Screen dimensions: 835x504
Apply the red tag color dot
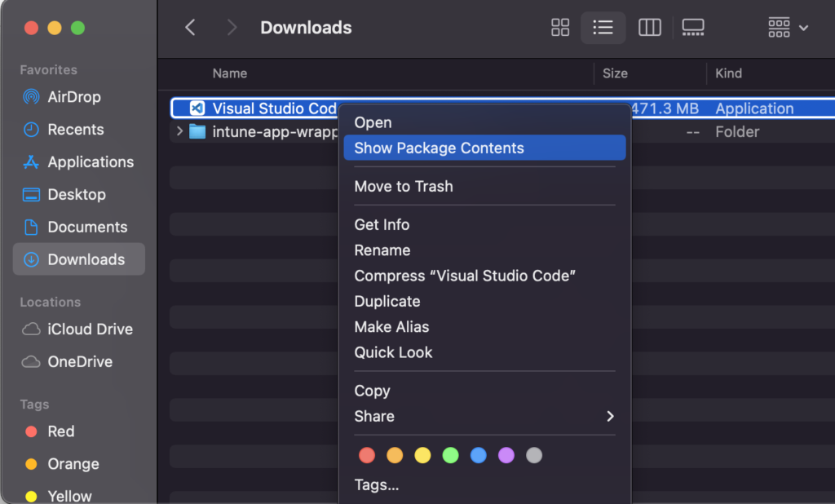pos(367,456)
